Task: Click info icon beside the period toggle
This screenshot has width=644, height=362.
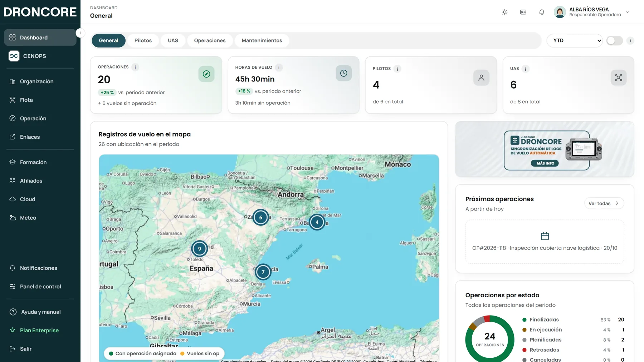Action: coord(630,40)
